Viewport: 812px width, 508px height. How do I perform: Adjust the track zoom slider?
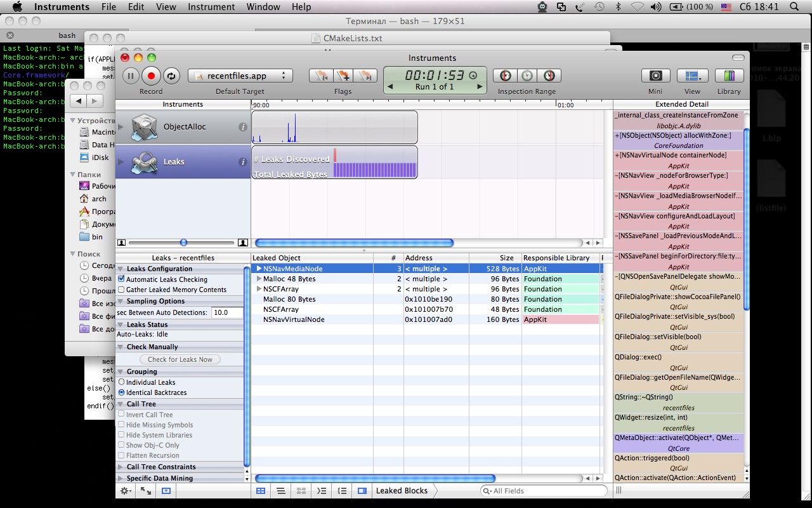(183, 243)
